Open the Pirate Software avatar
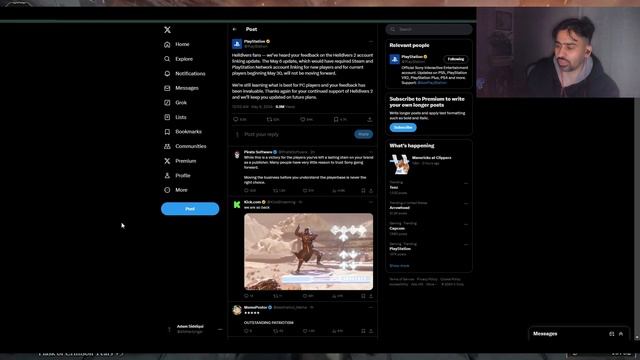Screen dimensions: 640x360 pyautogui.click(x=237, y=155)
